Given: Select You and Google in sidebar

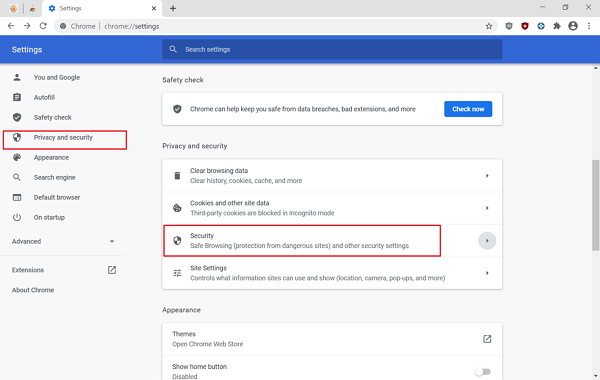Looking at the screenshot, I should [x=57, y=77].
